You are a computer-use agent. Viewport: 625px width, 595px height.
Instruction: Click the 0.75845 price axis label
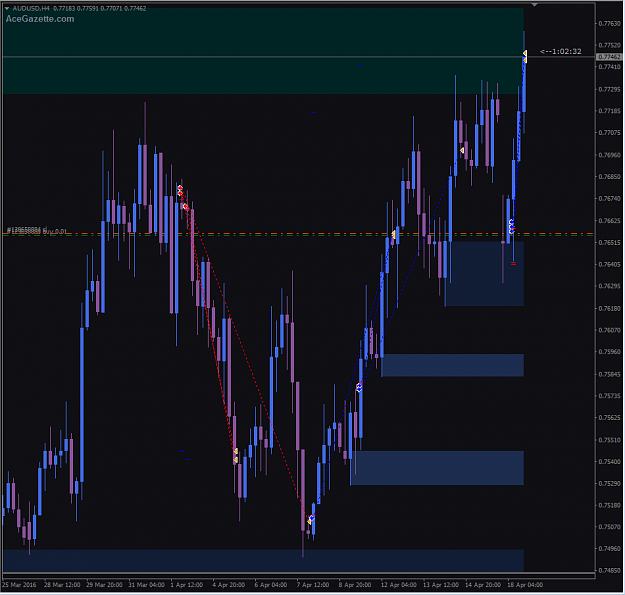(x=609, y=374)
